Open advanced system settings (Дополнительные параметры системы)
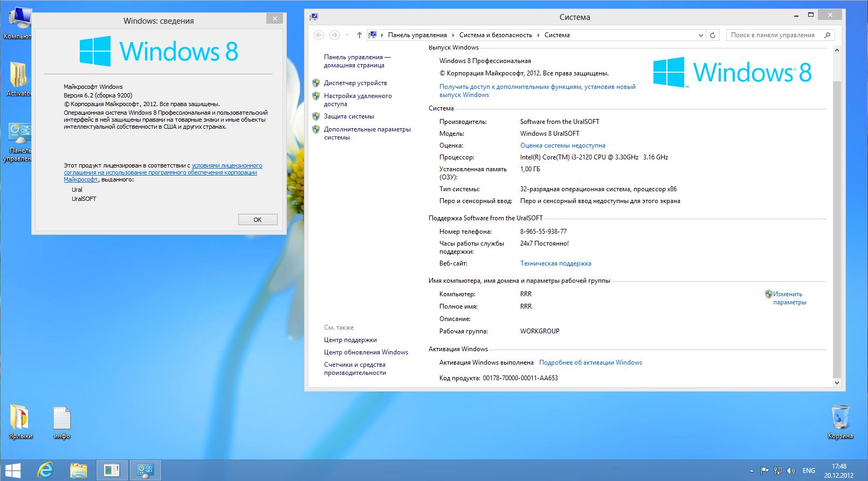 [367, 133]
